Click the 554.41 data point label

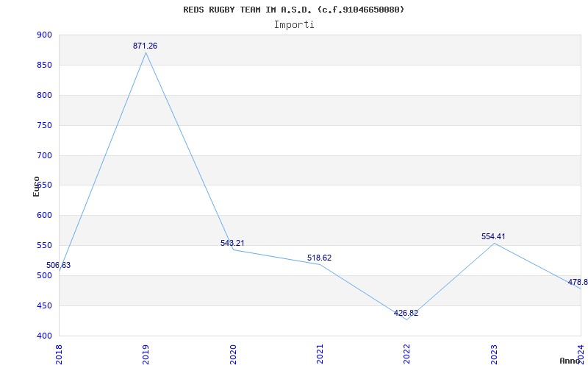(493, 236)
